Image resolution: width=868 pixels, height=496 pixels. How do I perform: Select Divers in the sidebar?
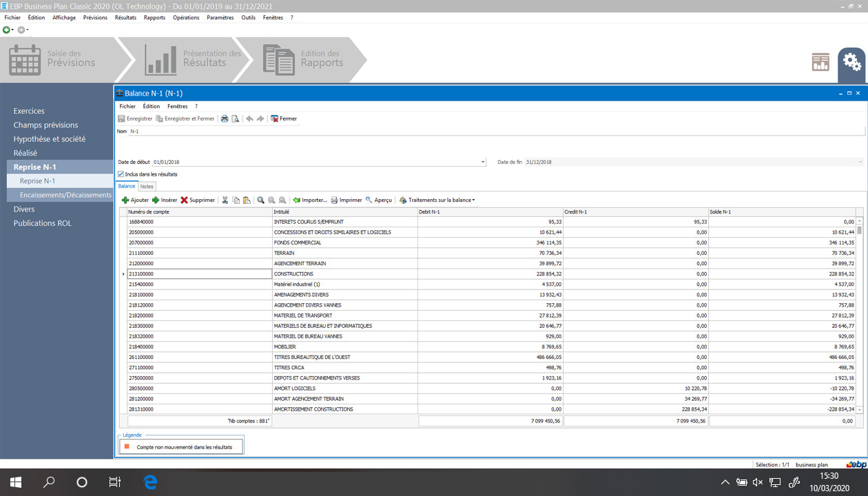click(24, 209)
